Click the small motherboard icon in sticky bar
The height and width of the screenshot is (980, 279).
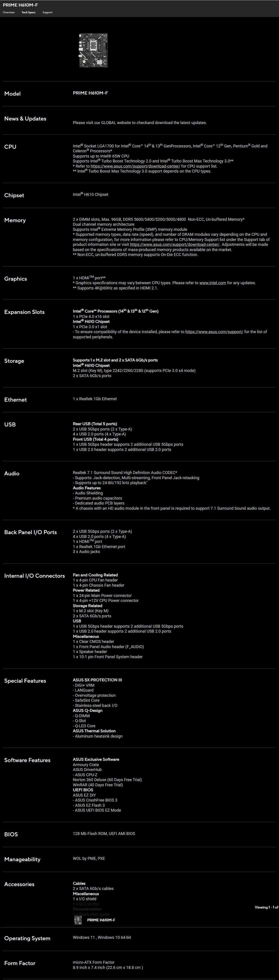[x=78, y=920]
